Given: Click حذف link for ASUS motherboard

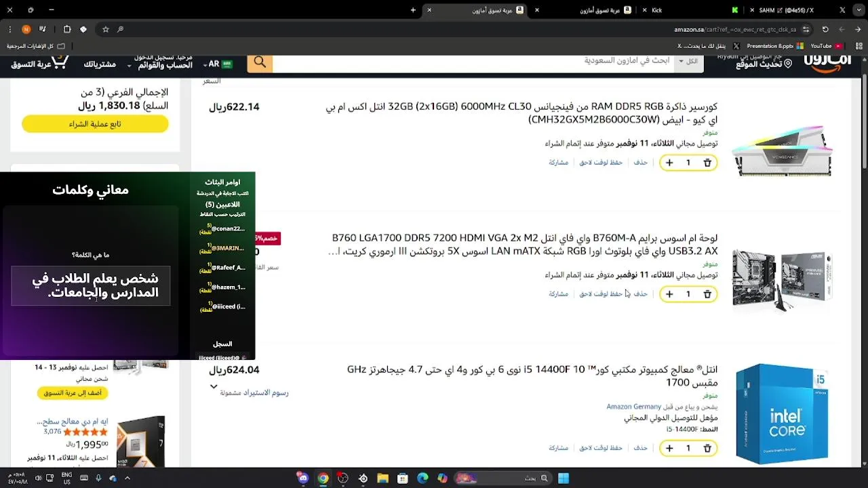Looking at the screenshot, I should pyautogui.click(x=640, y=294).
